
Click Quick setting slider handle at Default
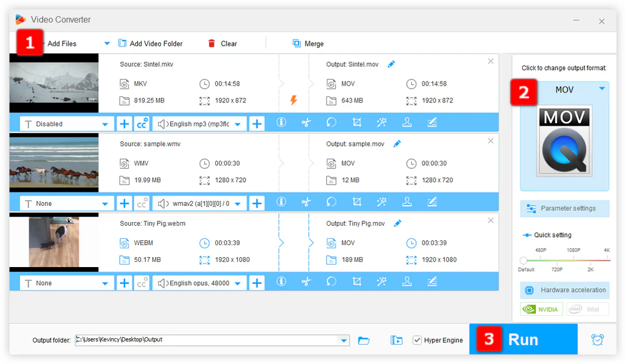click(x=523, y=260)
